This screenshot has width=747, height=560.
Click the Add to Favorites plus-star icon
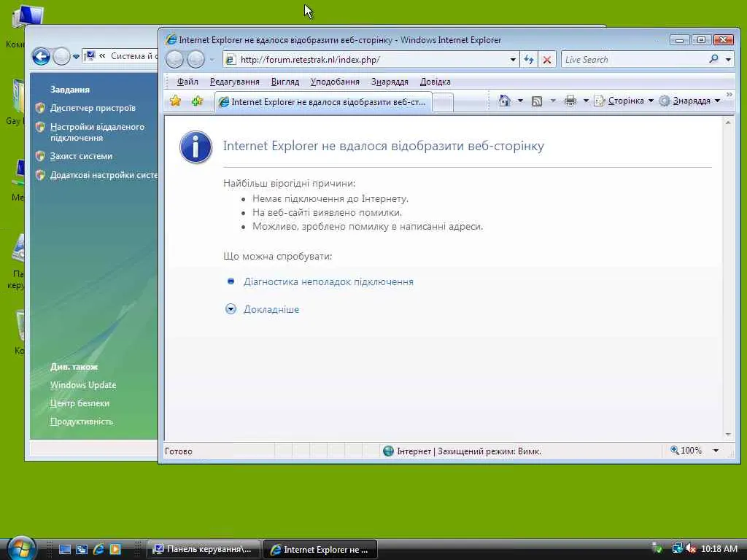coord(197,101)
